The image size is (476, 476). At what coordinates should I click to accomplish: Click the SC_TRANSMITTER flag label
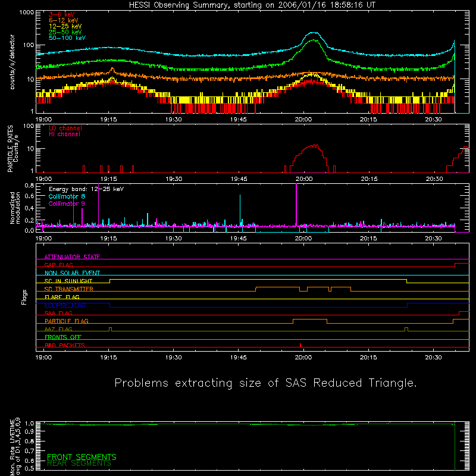click(69, 289)
